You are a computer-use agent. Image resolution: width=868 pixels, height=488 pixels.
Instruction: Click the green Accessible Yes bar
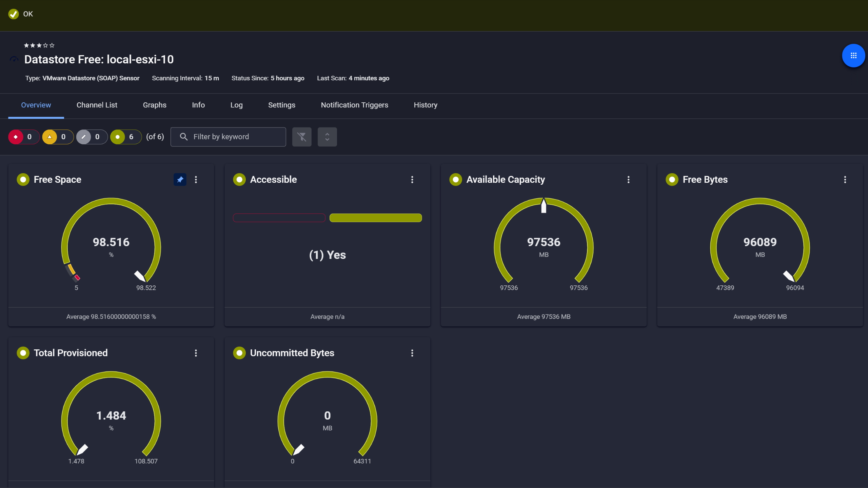coord(376,218)
